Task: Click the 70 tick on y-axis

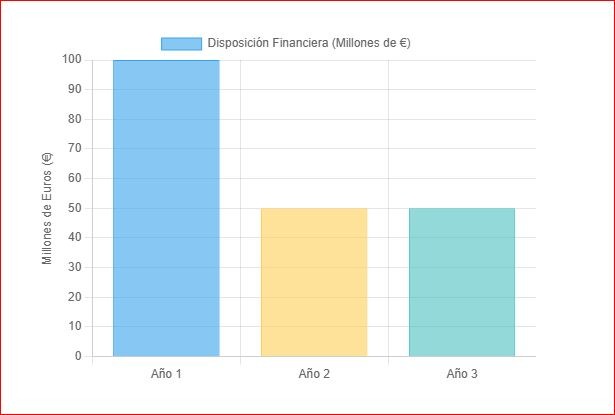Action: pos(75,148)
